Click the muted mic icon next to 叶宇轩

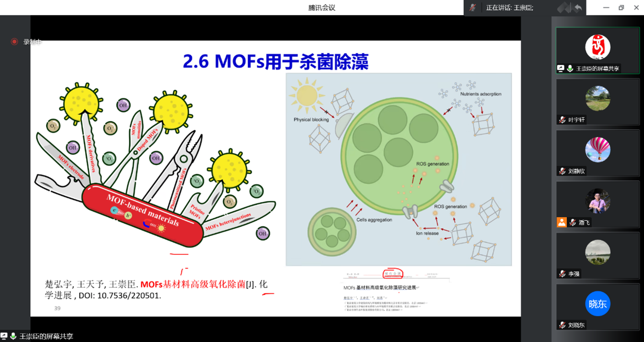[x=562, y=120]
